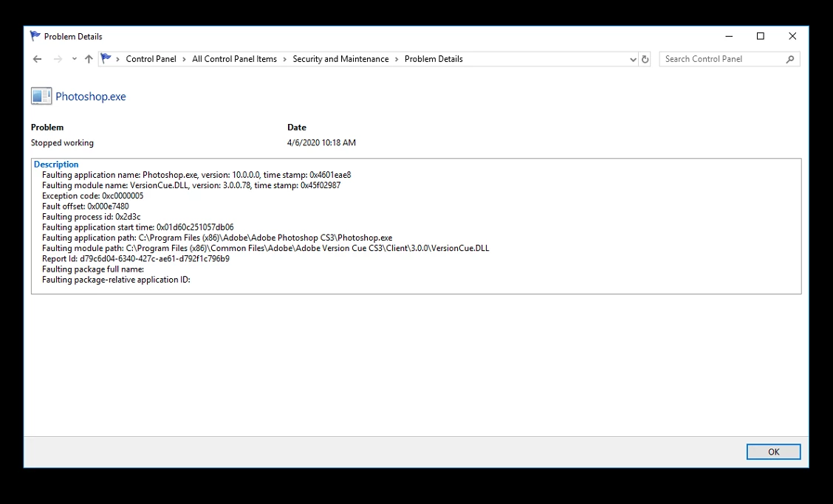Click the 'Faulting application start time' line

(x=138, y=227)
